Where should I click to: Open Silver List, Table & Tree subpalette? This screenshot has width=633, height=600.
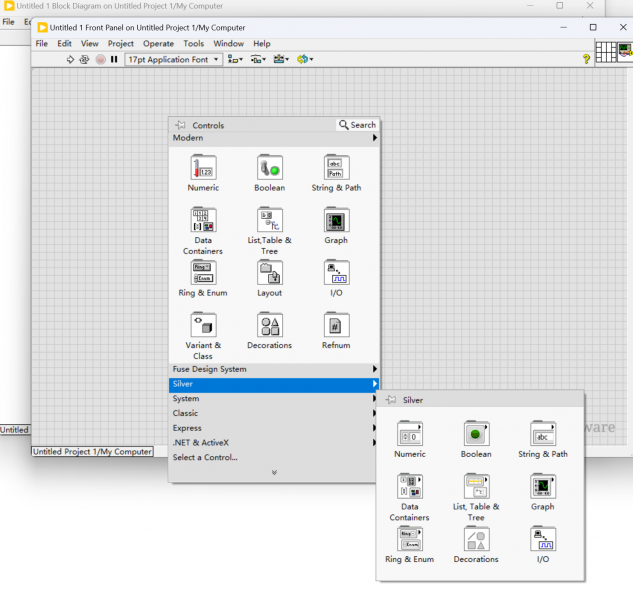476,497
